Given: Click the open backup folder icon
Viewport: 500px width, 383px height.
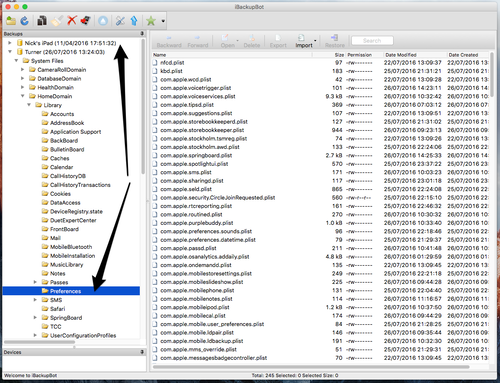Looking at the screenshot, I should [11, 21].
